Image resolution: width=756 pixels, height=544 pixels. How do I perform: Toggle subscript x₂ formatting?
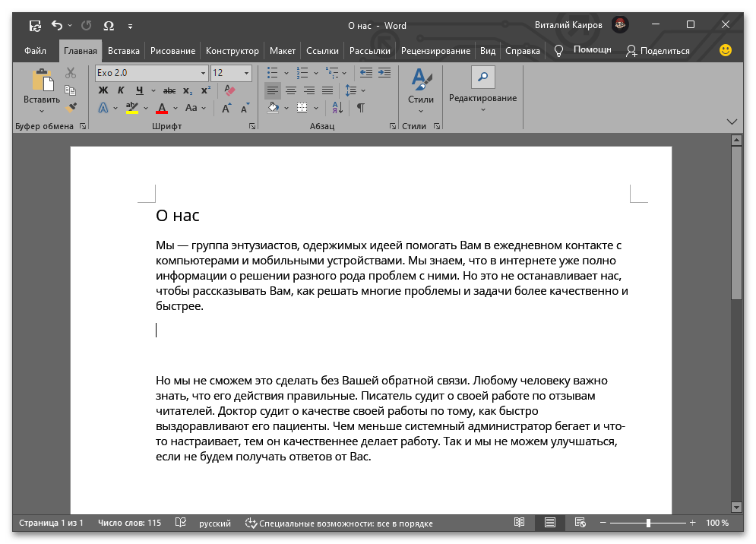188,90
